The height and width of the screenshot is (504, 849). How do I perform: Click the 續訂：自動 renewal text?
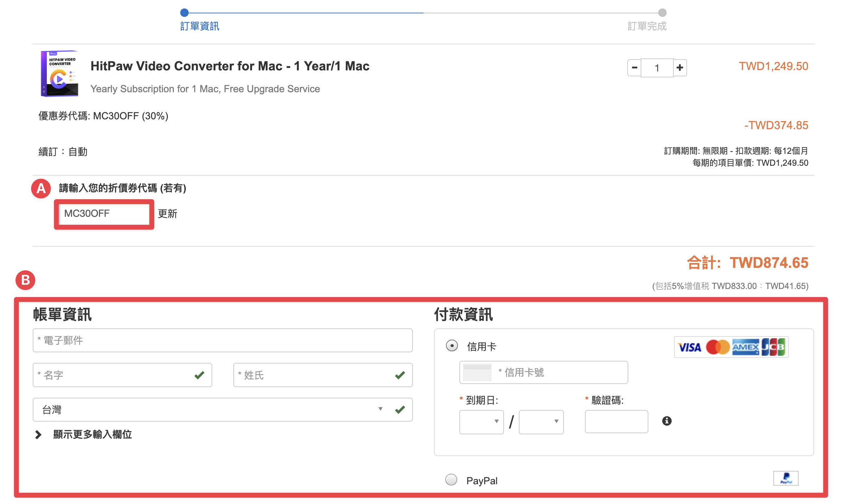63,152
